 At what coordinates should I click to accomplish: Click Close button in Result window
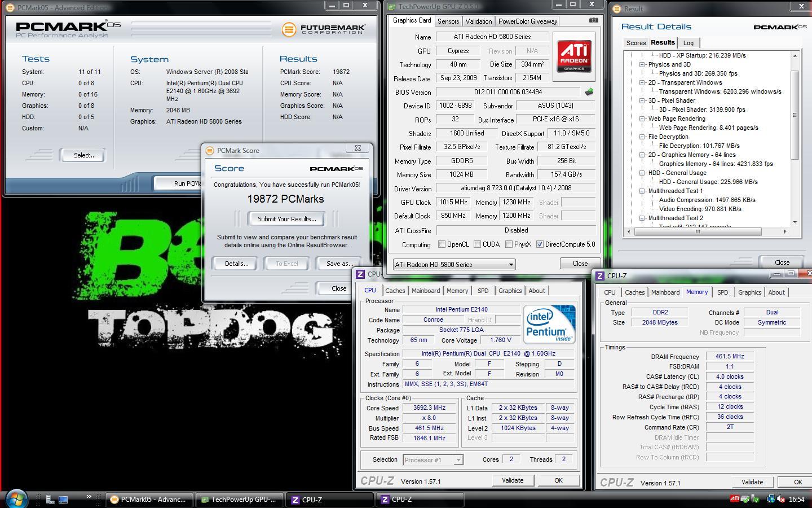click(782, 262)
